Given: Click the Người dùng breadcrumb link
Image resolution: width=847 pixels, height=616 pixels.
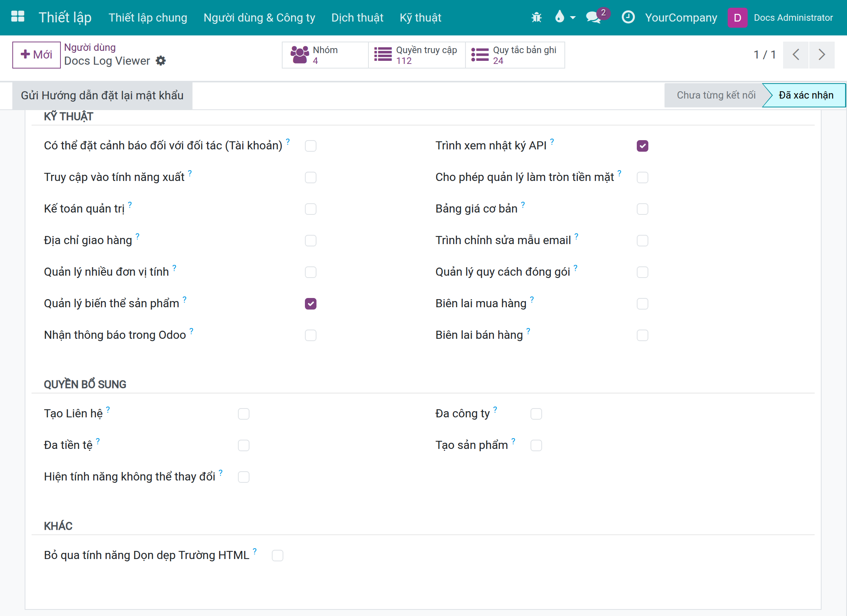Looking at the screenshot, I should pos(90,47).
